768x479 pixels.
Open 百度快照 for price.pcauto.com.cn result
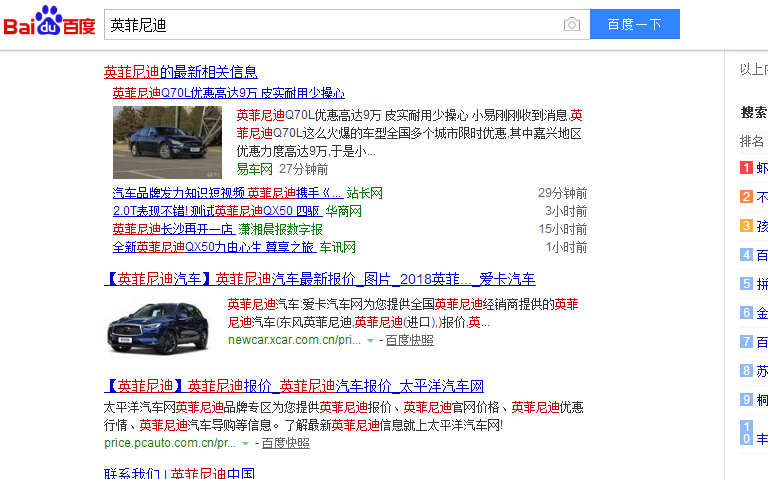coord(285,443)
